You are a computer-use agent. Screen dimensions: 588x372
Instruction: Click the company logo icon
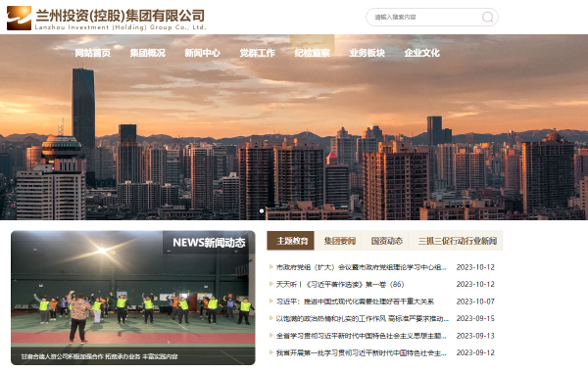coord(19,18)
